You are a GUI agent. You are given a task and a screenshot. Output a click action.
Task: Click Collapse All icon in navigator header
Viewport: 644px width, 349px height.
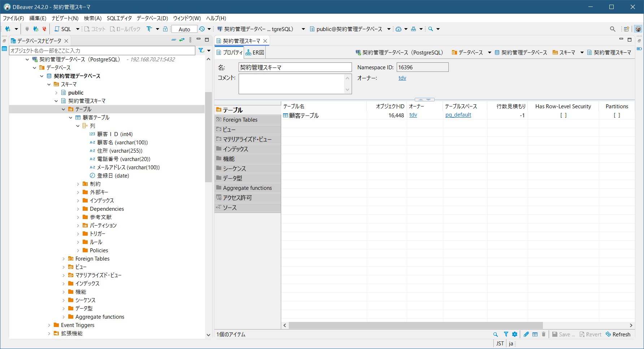click(174, 40)
